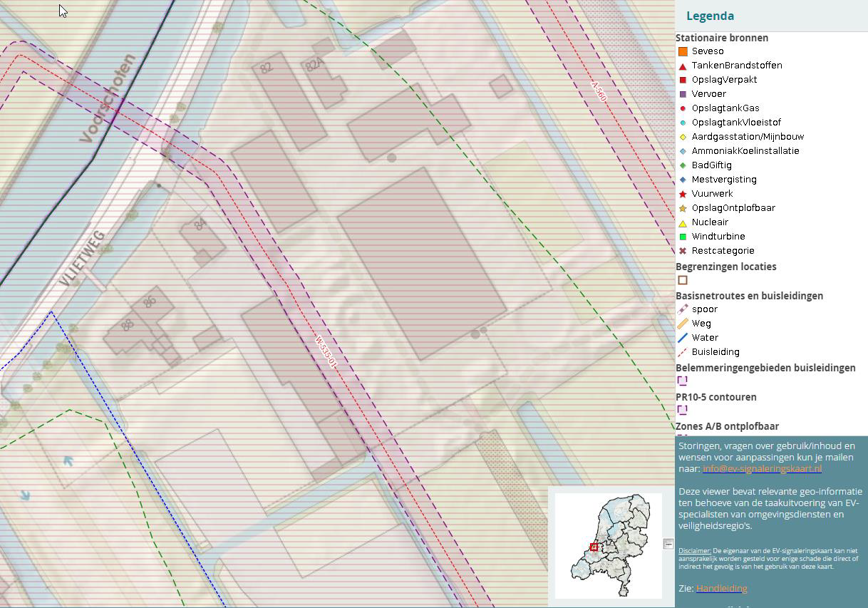This screenshot has height=608, width=868.
Task: Click the Restcategorie cross symbol
Action: click(x=683, y=251)
